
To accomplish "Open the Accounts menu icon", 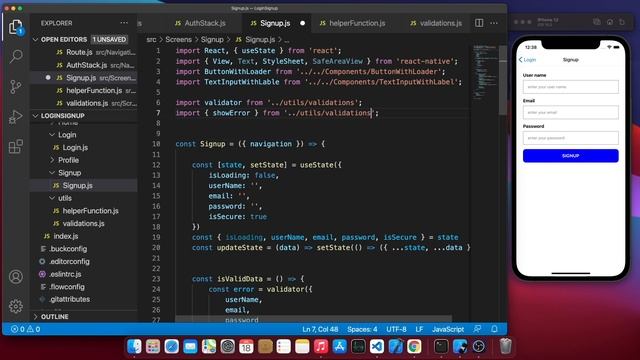I will [x=16, y=277].
